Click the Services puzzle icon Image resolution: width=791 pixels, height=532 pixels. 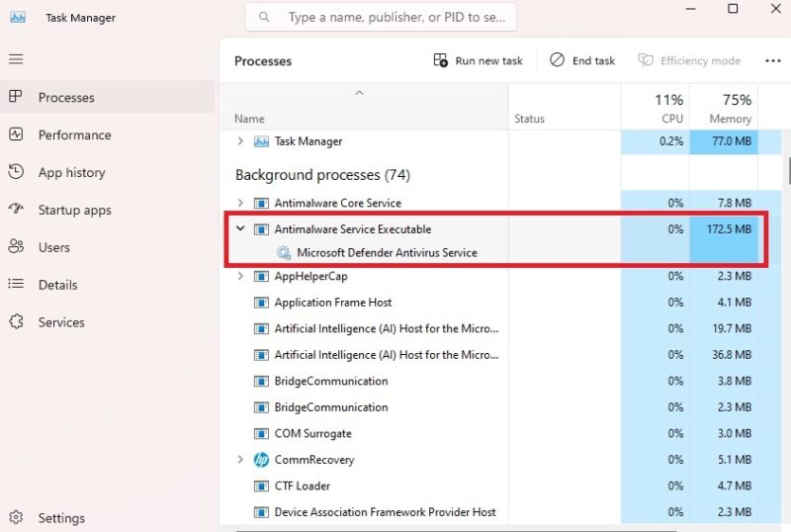click(16, 321)
